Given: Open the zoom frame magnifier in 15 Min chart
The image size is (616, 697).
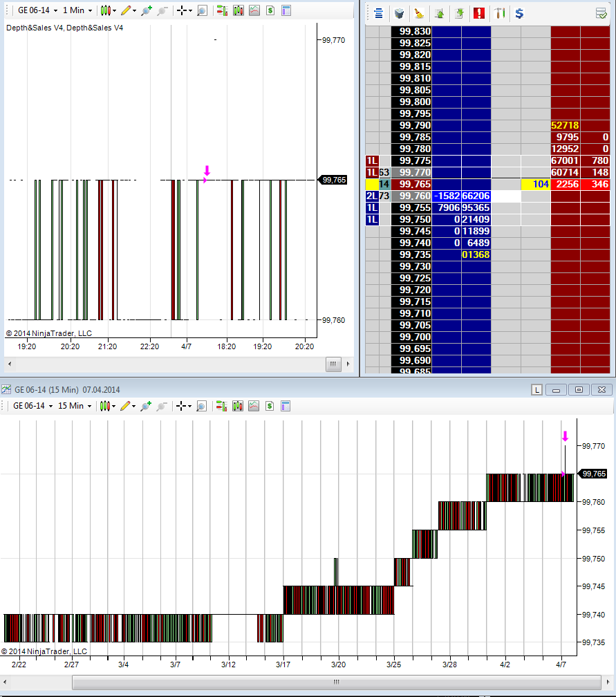Looking at the screenshot, I should 202,406.
